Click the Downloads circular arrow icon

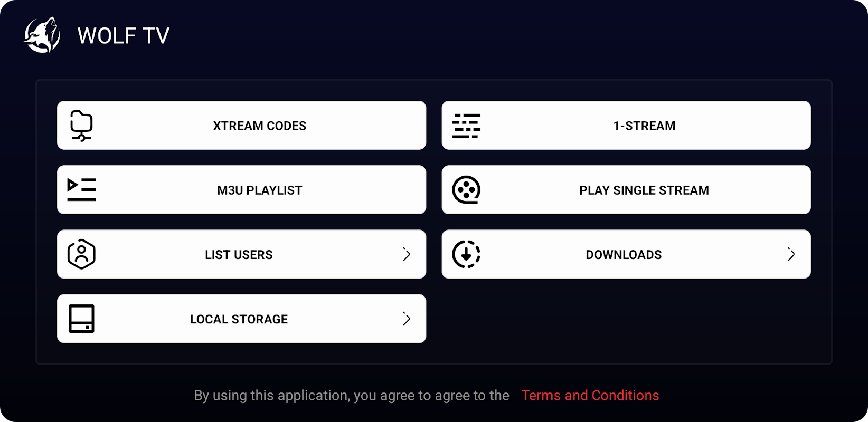[x=466, y=254]
